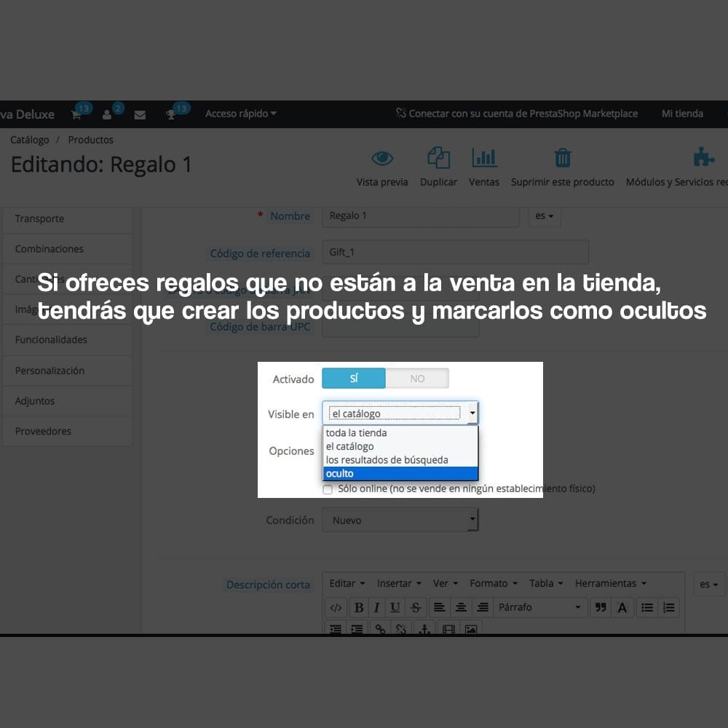Open editor Formato menu
728x728 pixels.
(x=493, y=583)
